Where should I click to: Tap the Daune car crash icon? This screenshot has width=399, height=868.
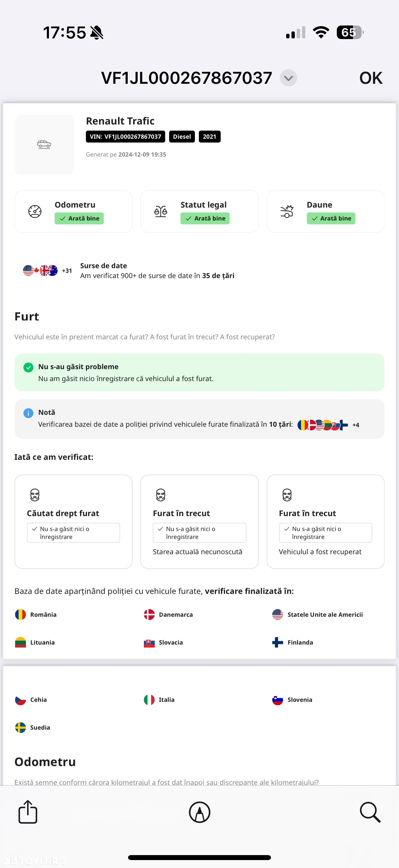(287, 211)
